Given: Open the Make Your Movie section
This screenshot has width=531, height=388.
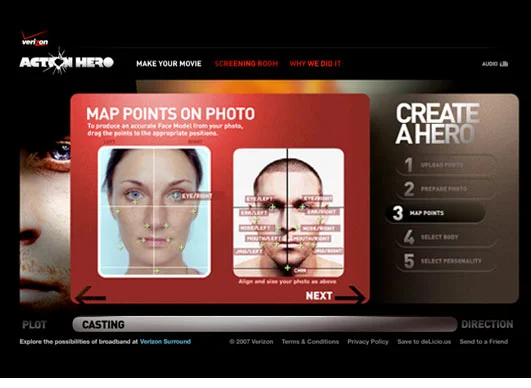Looking at the screenshot, I should click(169, 64).
